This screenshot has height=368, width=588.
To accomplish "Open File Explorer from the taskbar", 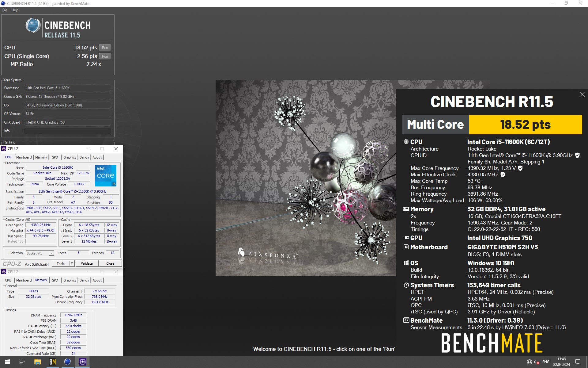I will pyautogui.click(x=37, y=362).
